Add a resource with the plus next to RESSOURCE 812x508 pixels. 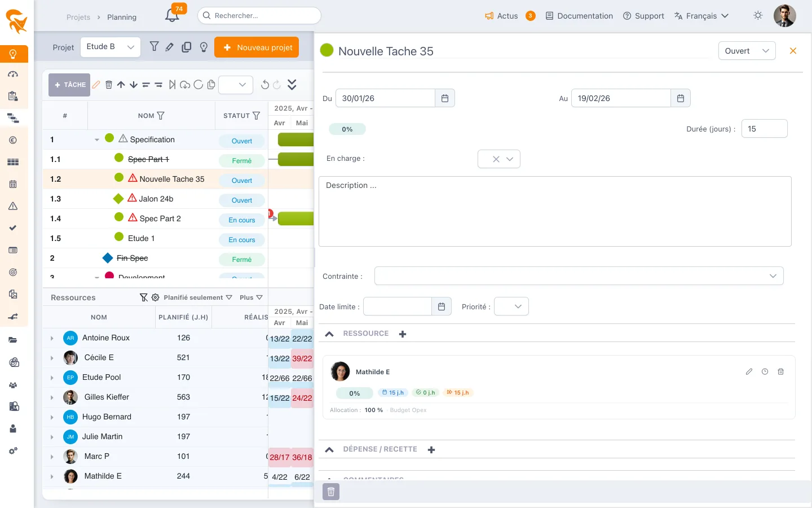tap(403, 334)
